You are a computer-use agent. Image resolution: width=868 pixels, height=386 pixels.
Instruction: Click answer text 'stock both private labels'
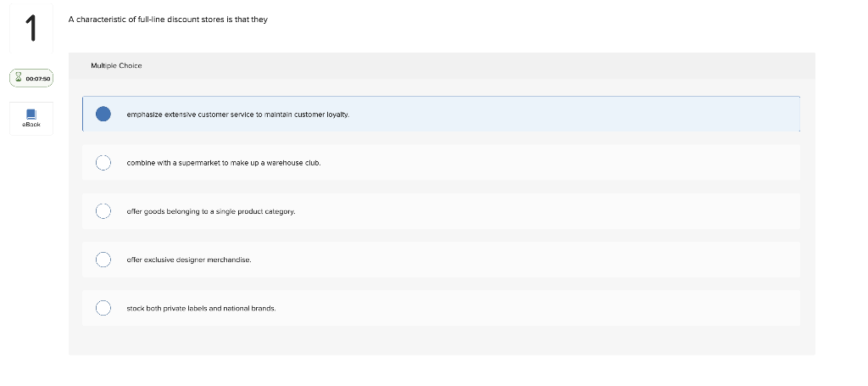(x=201, y=309)
